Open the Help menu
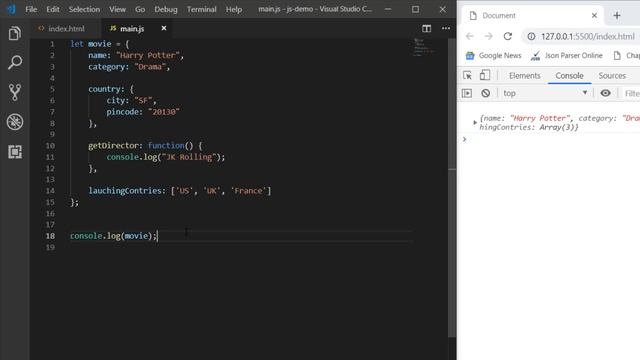The image size is (640, 360). click(x=234, y=9)
